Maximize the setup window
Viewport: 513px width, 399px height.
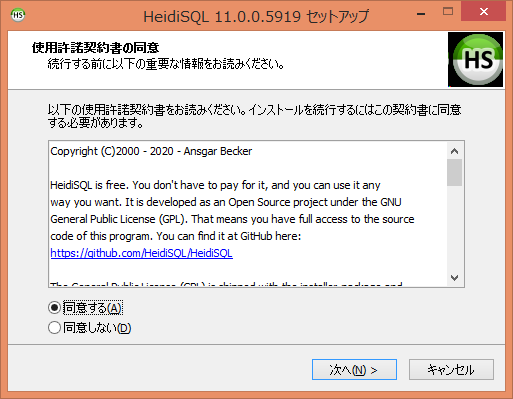click(x=448, y=12)
